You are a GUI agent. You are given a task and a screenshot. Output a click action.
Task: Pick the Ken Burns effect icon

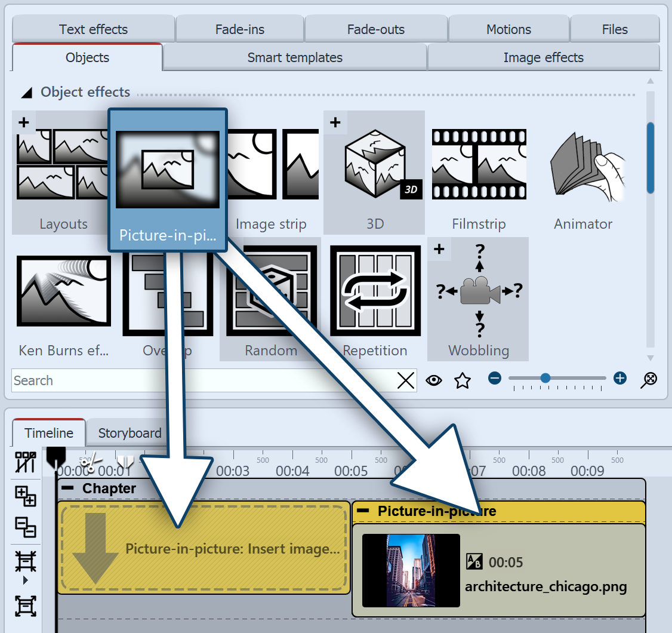(x=64, y=299)
